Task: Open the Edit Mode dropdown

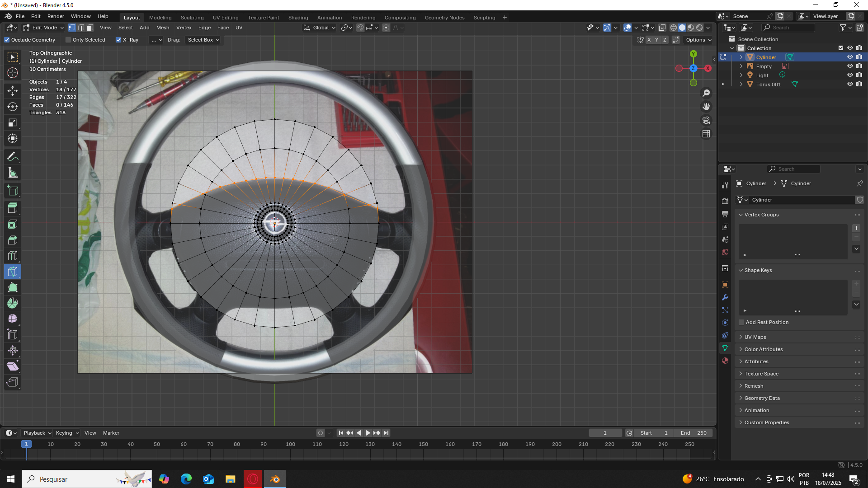Action: click(44, 28)
